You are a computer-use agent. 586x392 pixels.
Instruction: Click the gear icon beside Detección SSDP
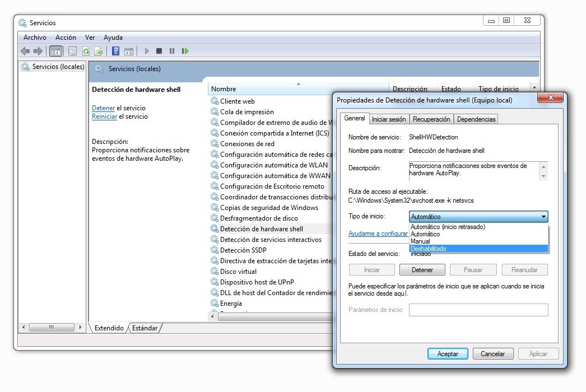tap(215, 250)
